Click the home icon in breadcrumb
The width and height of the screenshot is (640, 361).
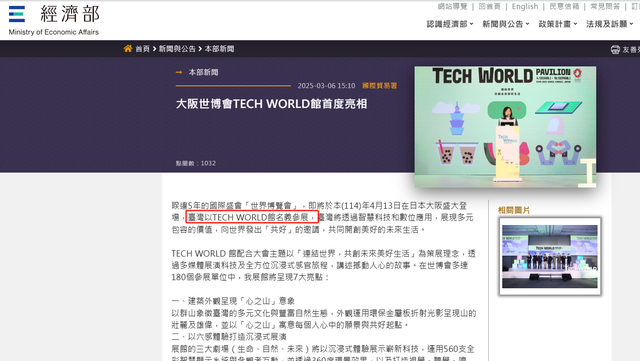(x=128, y=49)
